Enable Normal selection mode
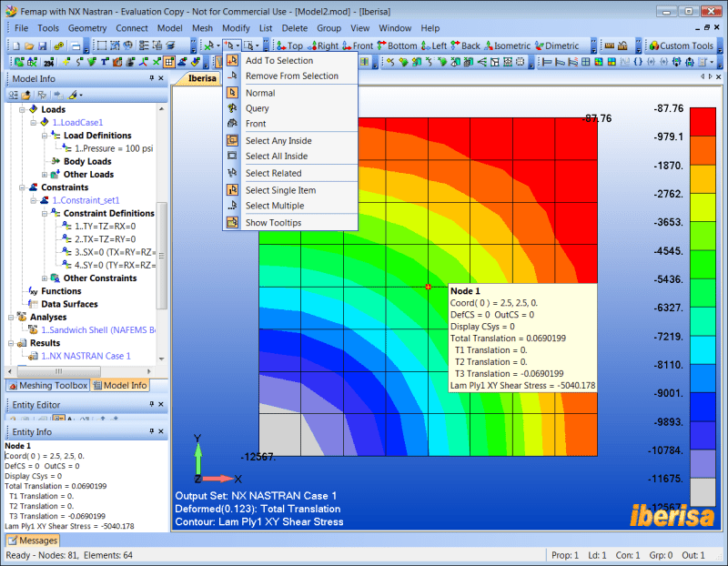Viewport: 728px width, 566px height. (290, 93)
